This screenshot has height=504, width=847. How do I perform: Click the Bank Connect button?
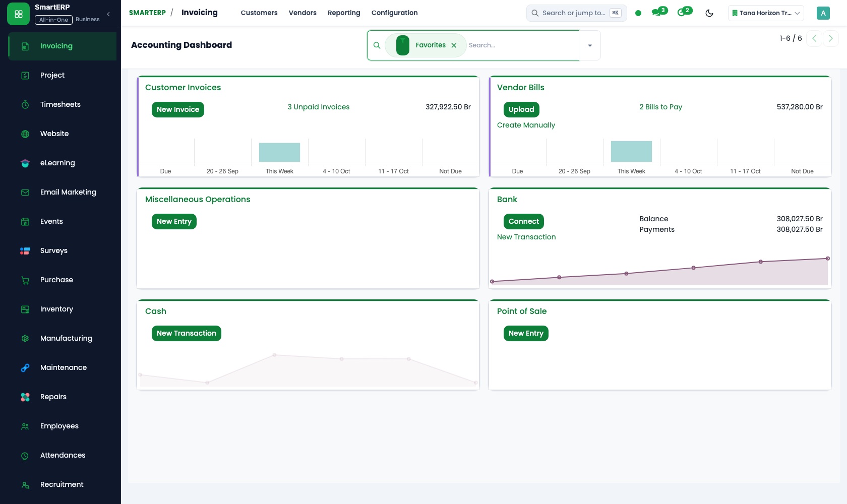click(524, 221)
